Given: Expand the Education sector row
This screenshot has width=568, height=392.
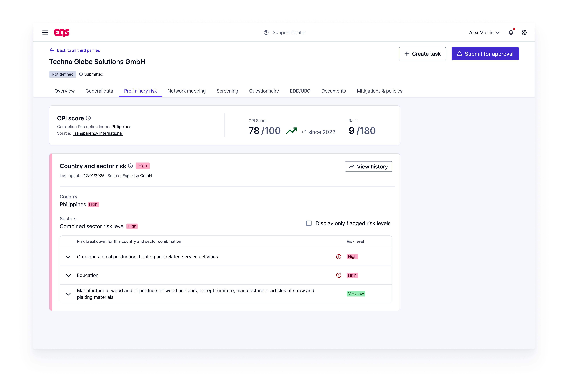Looking at the screenshot, I should 69,275.
